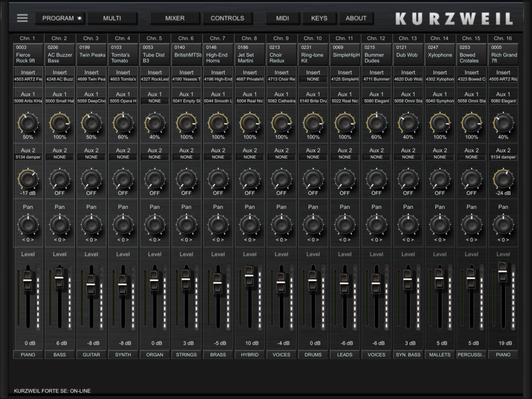Click the STRINGS category label

tap(186, 355)
